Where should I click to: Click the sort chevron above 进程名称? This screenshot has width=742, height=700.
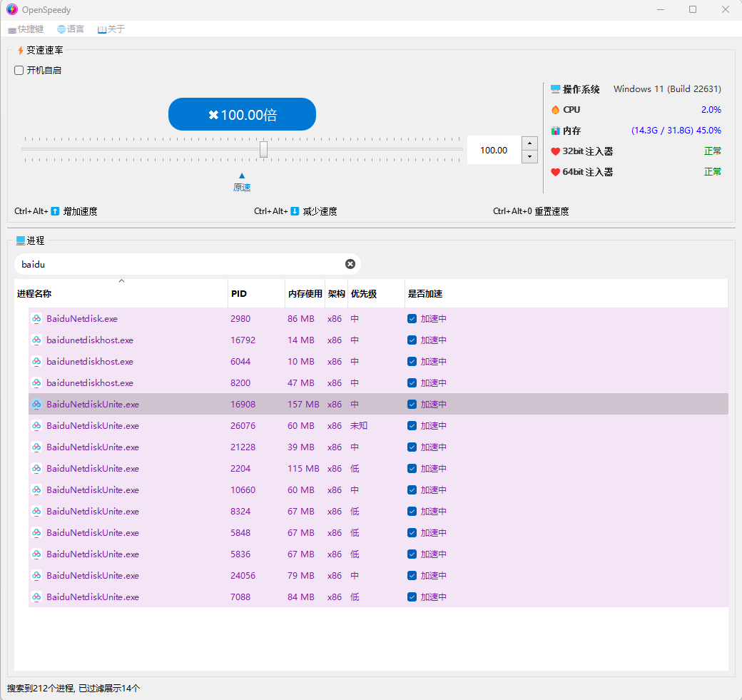(x=121, y=280)
